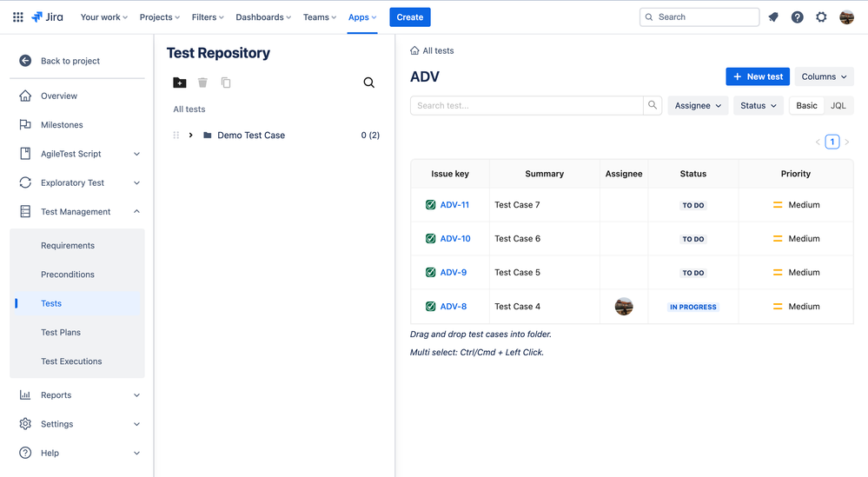Click the Test Repository search icon
Viewport: 868px width, 477px height.
pyautogui.click(x=368, y=83)
